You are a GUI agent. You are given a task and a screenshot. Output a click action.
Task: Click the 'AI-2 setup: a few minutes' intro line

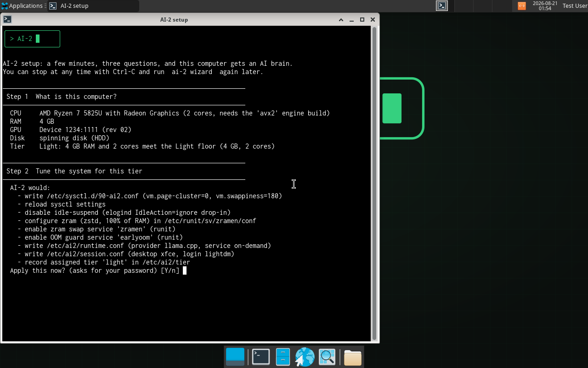pos(148,63)
